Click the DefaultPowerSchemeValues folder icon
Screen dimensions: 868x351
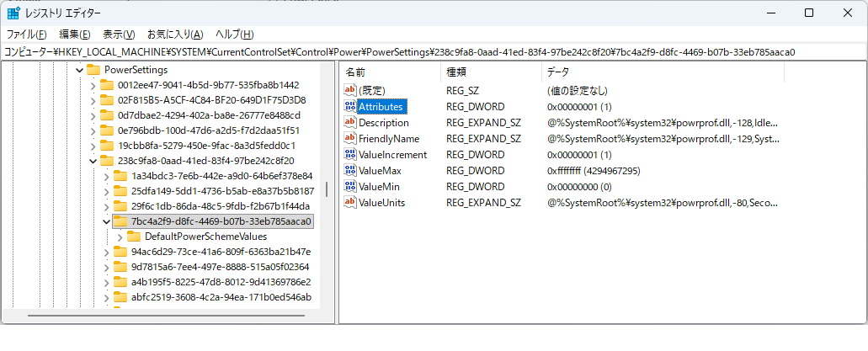click(133, 237)
